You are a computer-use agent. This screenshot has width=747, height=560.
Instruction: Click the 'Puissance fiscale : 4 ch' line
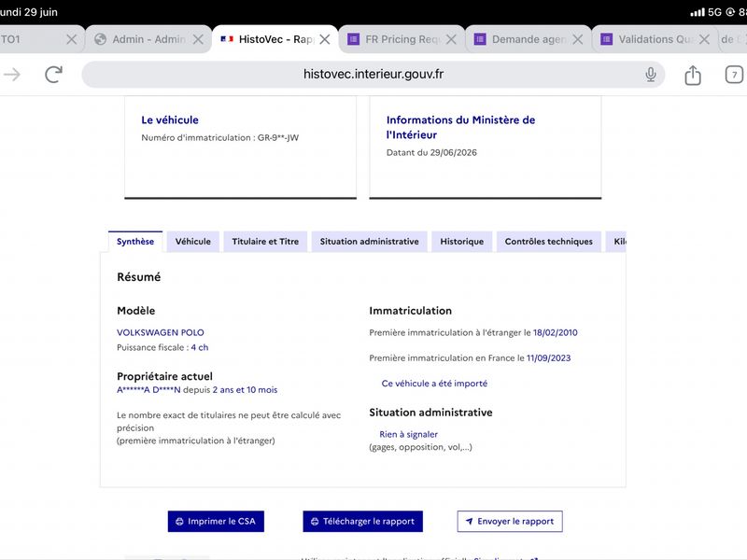tap(162, 347)
